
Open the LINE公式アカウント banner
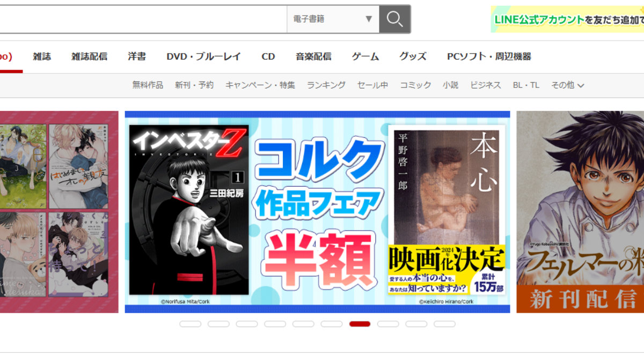click(567, 19)
